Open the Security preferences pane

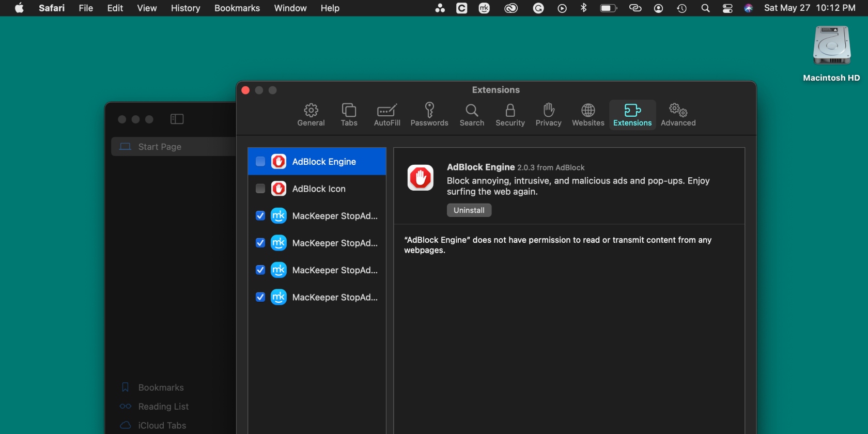[510, 115]
